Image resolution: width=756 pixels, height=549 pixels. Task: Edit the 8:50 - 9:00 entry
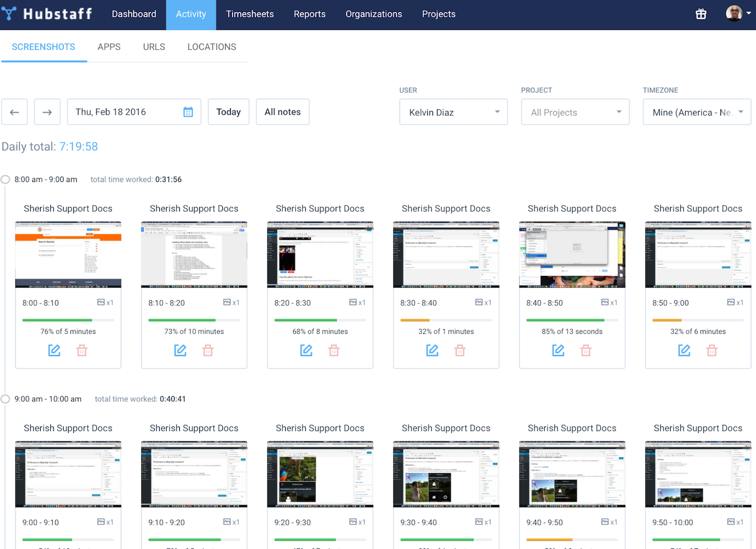click(x=684, y=350)
